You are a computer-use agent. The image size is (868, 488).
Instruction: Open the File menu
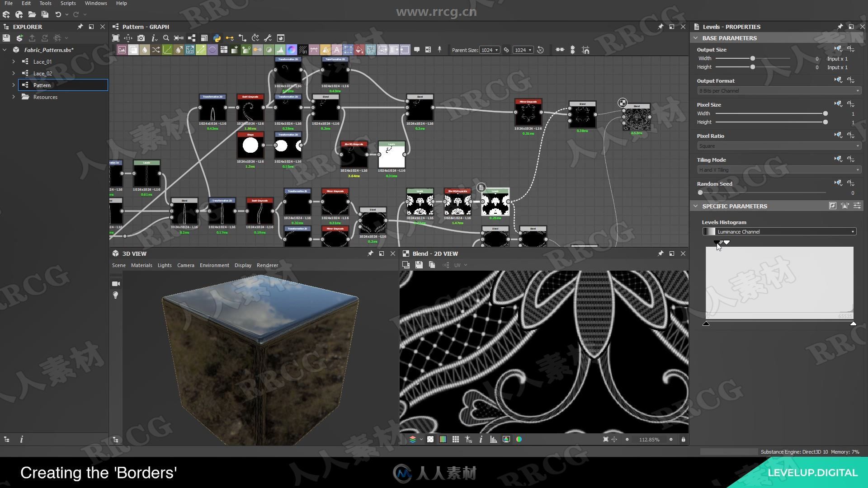click(x=9, y=3)
